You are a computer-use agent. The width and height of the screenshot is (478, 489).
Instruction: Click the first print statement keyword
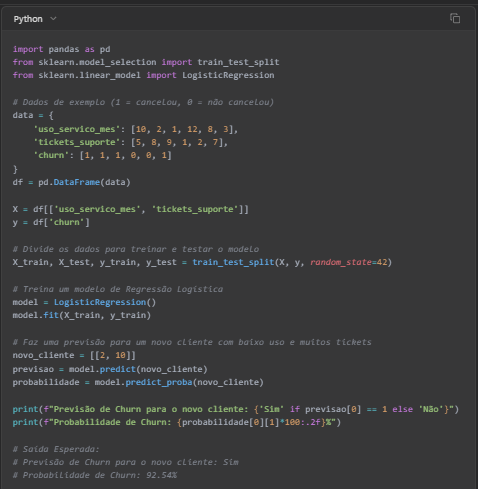point(25,409)
